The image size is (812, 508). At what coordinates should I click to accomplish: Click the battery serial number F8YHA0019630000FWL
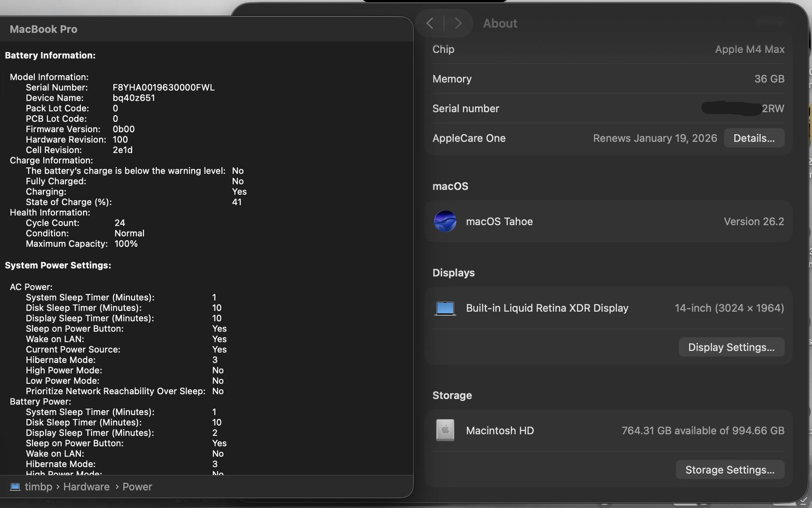tap(163, 87)
